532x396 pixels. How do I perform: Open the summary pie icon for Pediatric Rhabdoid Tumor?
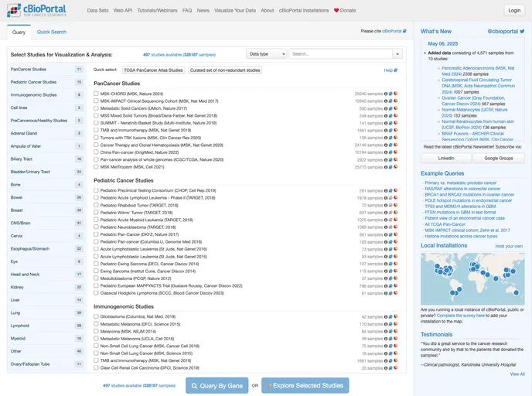point(396,205)
